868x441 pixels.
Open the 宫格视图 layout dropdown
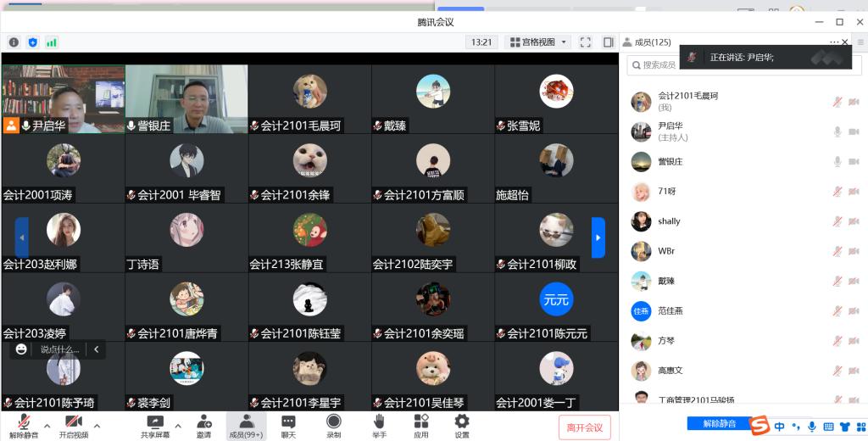click(538, 42)
